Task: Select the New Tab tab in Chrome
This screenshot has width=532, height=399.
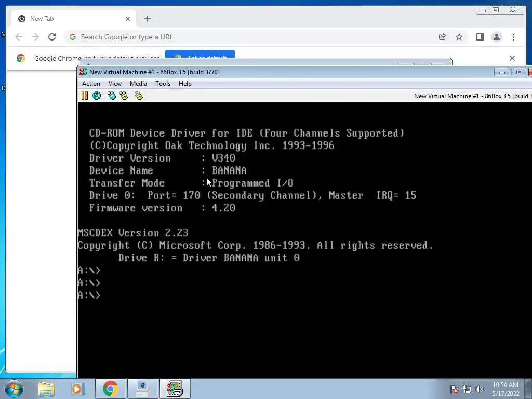Action: click(x=73, y=19)
